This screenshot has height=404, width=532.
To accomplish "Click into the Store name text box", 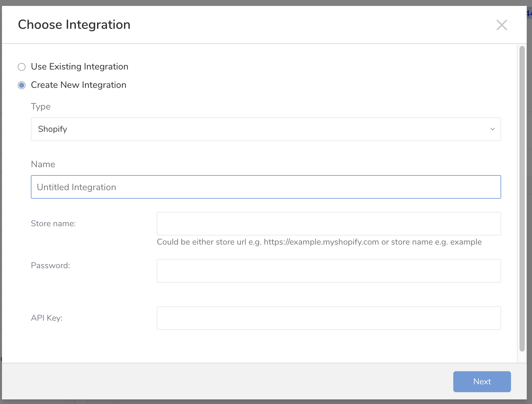I will 329,224.
